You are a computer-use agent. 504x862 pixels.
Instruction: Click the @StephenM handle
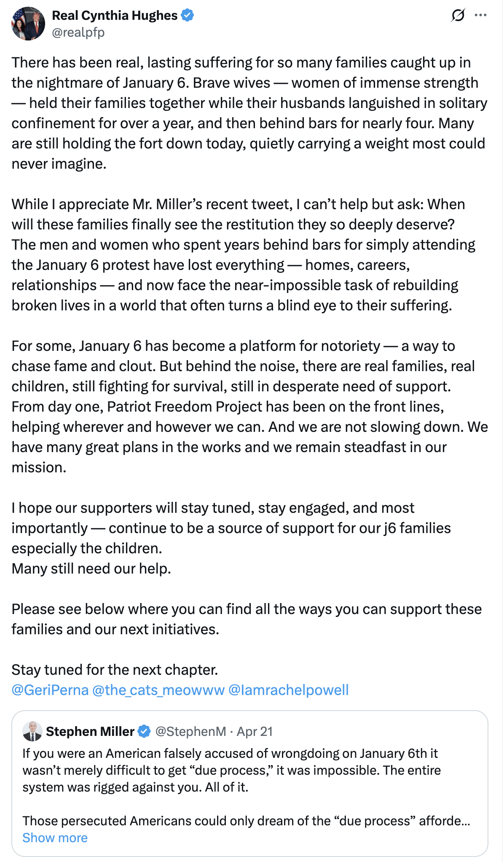(x=190, y=731)
